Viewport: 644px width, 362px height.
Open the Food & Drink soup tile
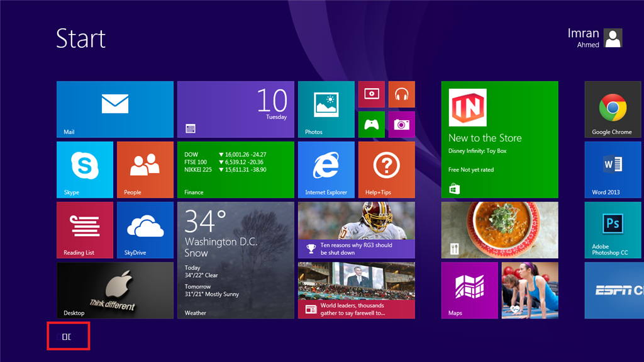(x=500, y=230)
